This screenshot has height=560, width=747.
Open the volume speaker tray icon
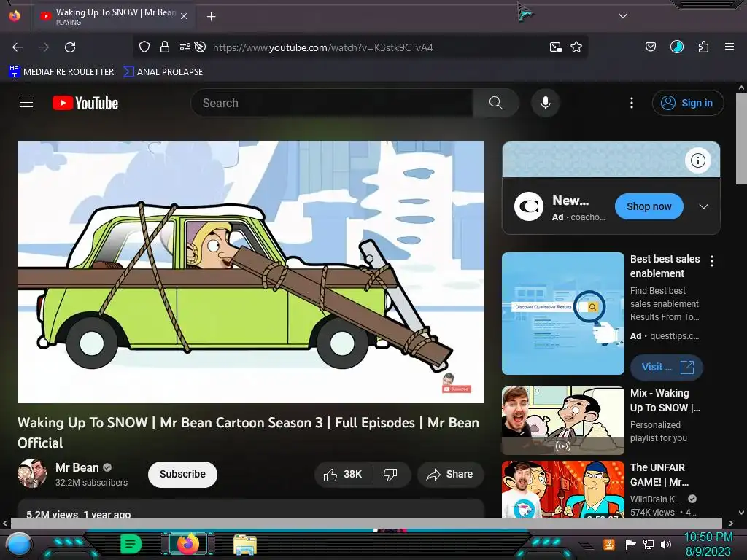pyautogui.click(x=666, y=544)
